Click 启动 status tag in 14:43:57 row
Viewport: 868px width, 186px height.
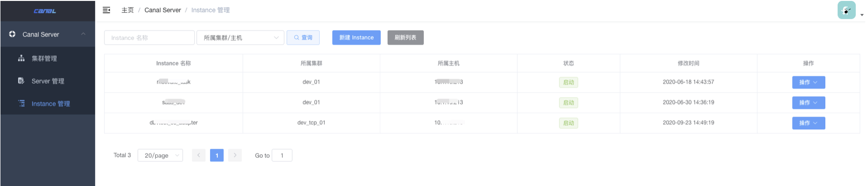click(x=568, y=82)
